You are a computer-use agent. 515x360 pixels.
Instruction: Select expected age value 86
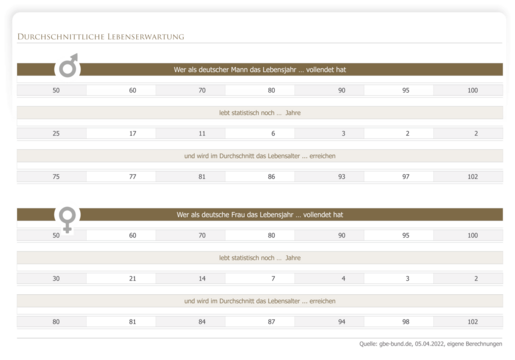[x=271, y=176]
